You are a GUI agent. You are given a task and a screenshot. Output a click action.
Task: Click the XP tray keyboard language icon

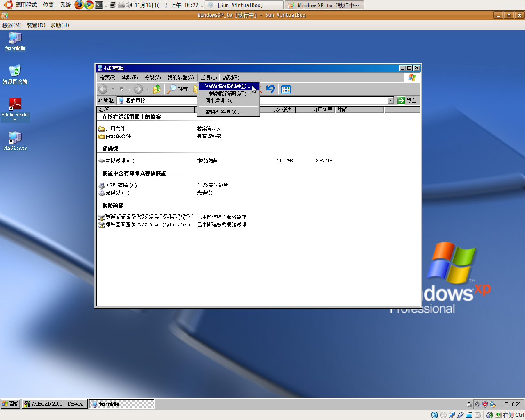[469, 404]
